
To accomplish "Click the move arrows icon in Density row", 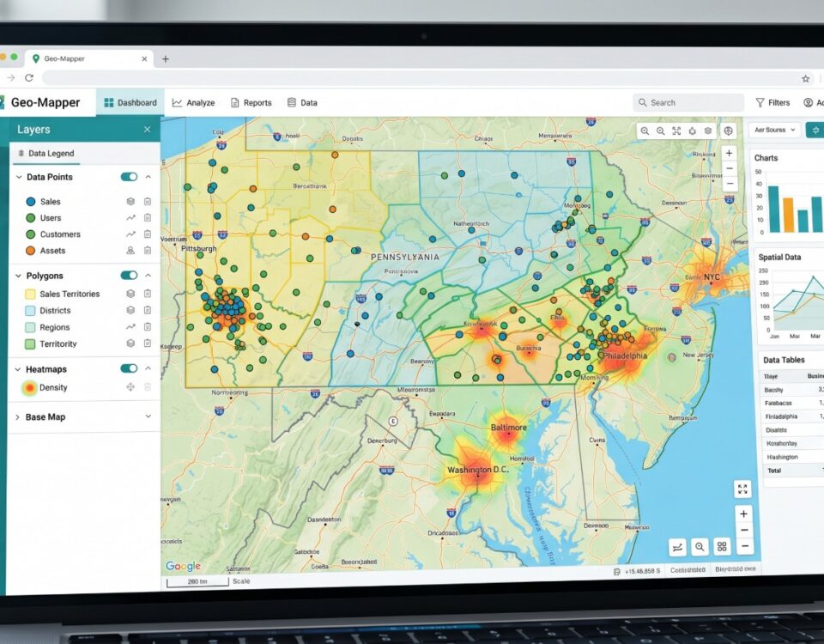I will (130, 387).
